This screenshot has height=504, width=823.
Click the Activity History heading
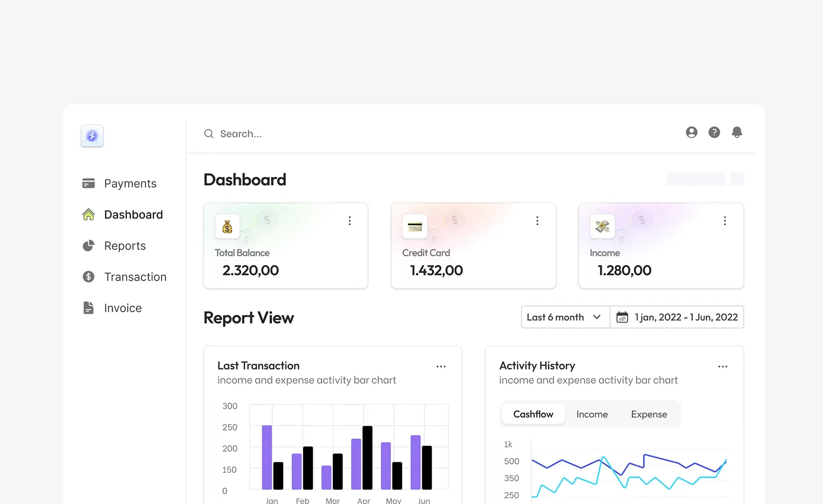click(537, 366)
